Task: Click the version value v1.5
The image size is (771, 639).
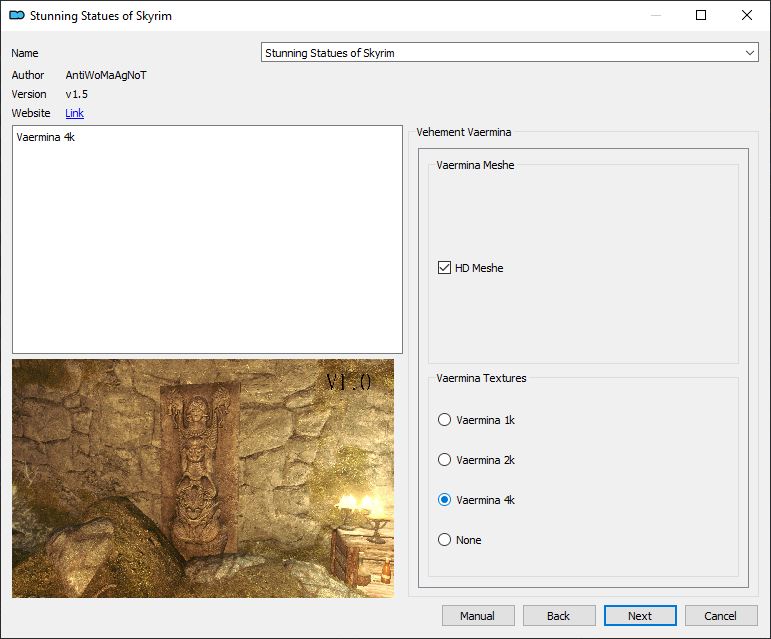Action: (x=77, y=94)
